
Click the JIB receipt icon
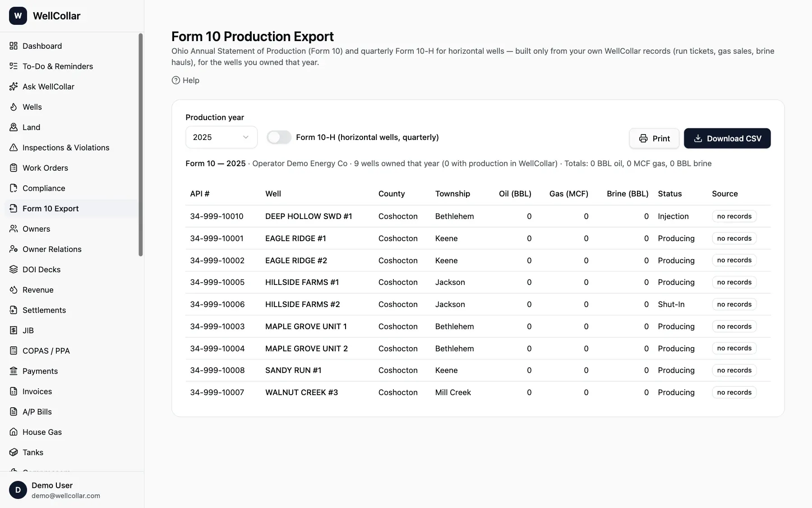[14, 331]
